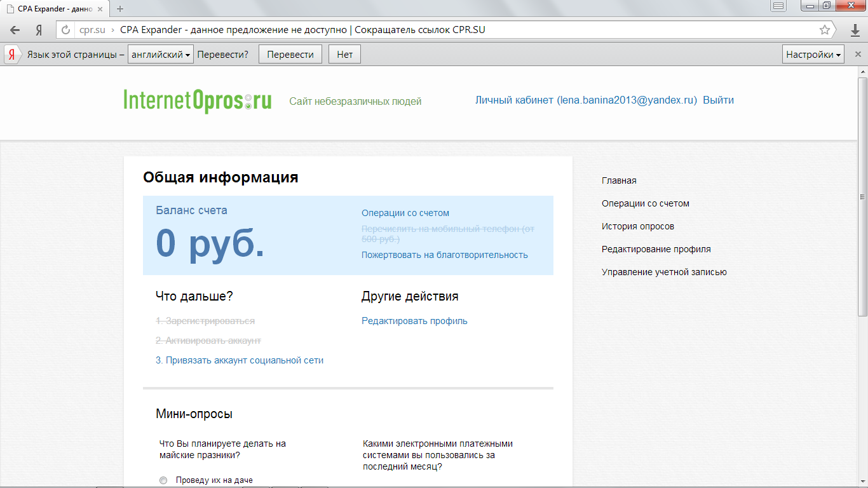Screen dimensions: 868x488
Task: Click the "Язык этой страницы –" label
Action: coord(76,55)
